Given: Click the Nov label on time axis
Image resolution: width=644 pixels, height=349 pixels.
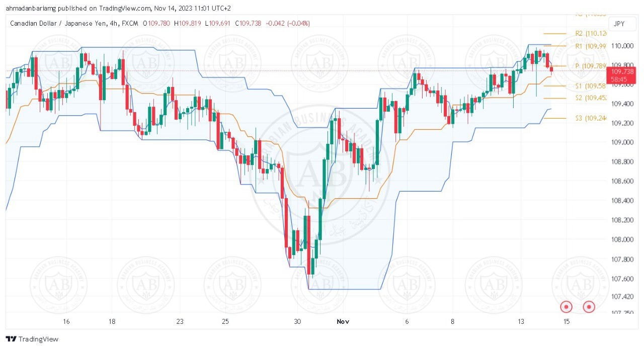Looking at the screenshot, I should tap(343, 321).
